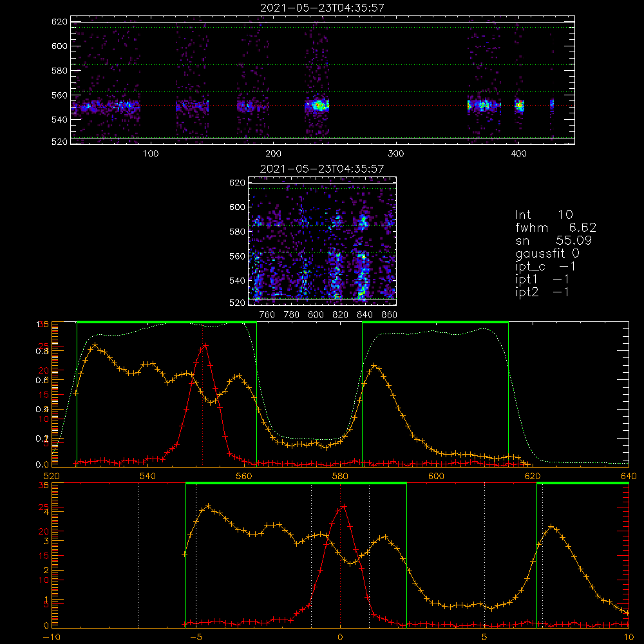Select the 'ipt2 -1' readout line
The height and width of the screenshot is (644, 644).
pyautogui.click(x=542, y=292)
